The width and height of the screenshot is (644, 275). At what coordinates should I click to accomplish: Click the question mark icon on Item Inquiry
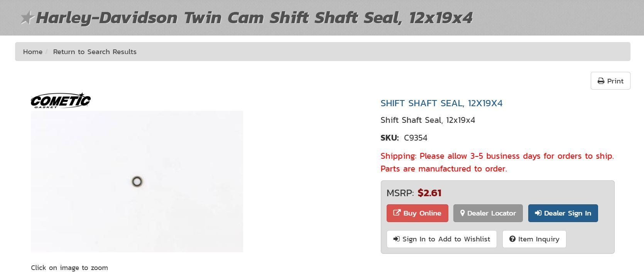[x=512, y=239]
